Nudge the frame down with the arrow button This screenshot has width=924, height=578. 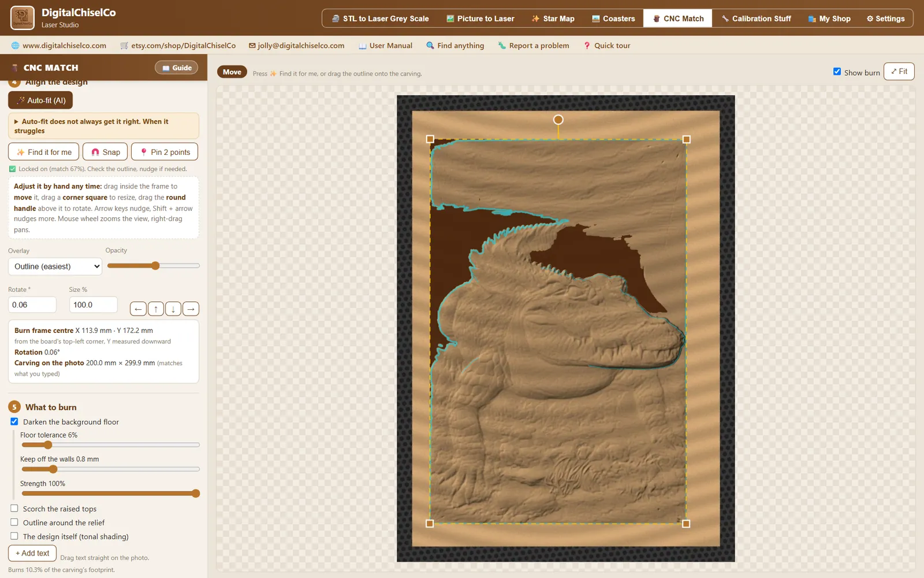173,309
